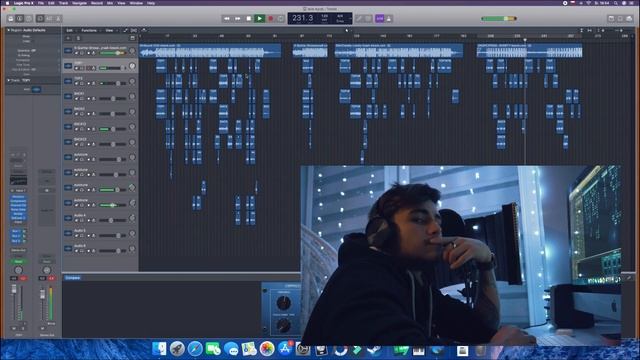Solo the BACK1 track
The width and height of the screenshot is (640, 360).
click(82, 99)
